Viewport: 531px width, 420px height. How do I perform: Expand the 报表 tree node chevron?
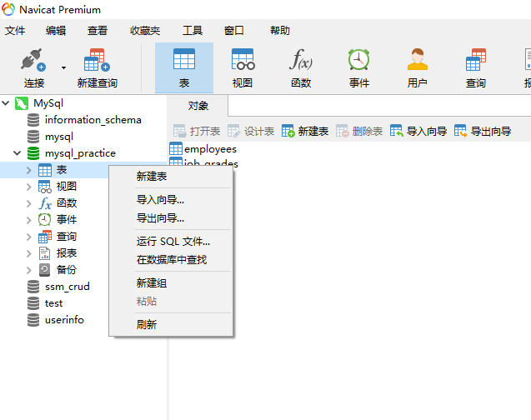pos(29,253)
